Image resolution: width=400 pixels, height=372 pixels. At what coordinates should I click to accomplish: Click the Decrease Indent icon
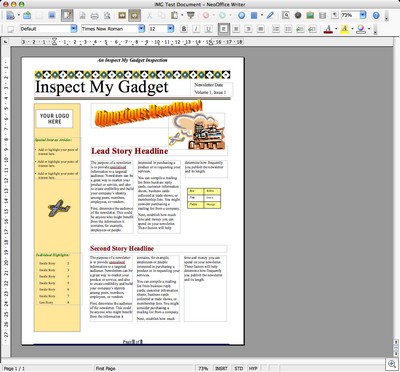click(300, 29)
